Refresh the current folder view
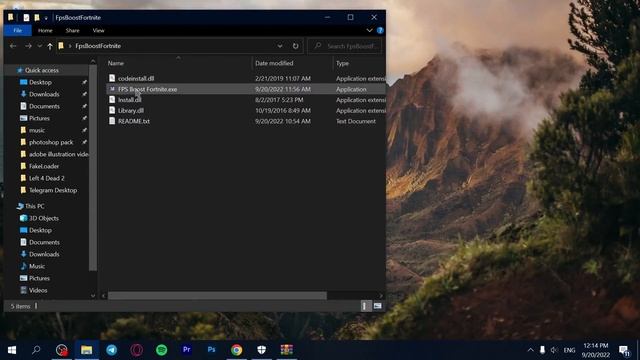The image size is (640, 360). point(296,46)
